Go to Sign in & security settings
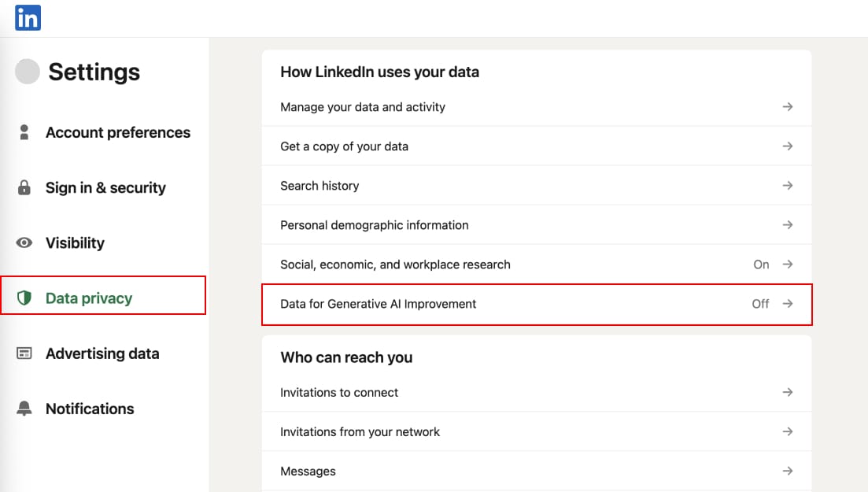868x492 pixels. (104, 188)
